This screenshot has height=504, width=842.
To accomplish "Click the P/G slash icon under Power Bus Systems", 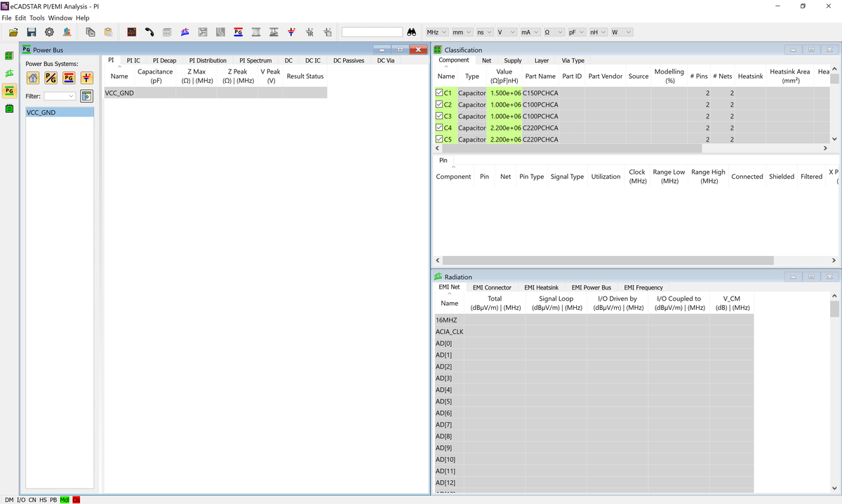I will (x=51, y=78).
